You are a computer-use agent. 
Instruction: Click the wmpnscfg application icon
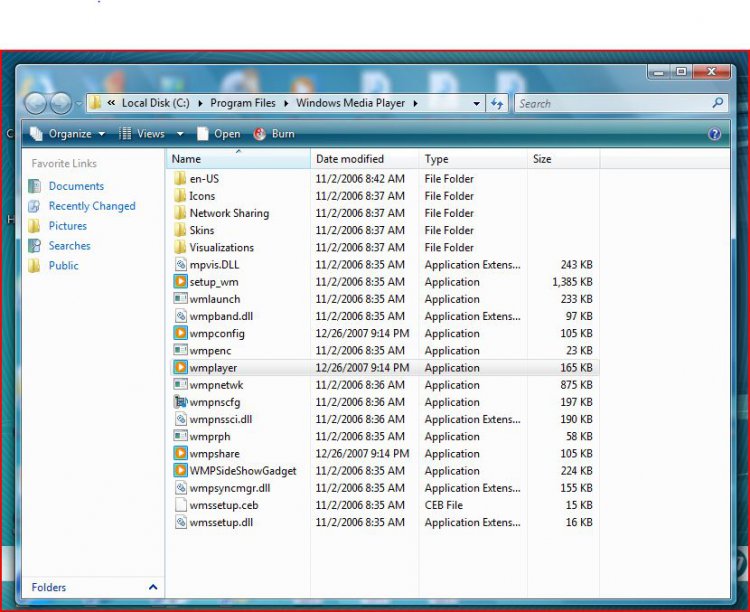[x=180, y=402]
